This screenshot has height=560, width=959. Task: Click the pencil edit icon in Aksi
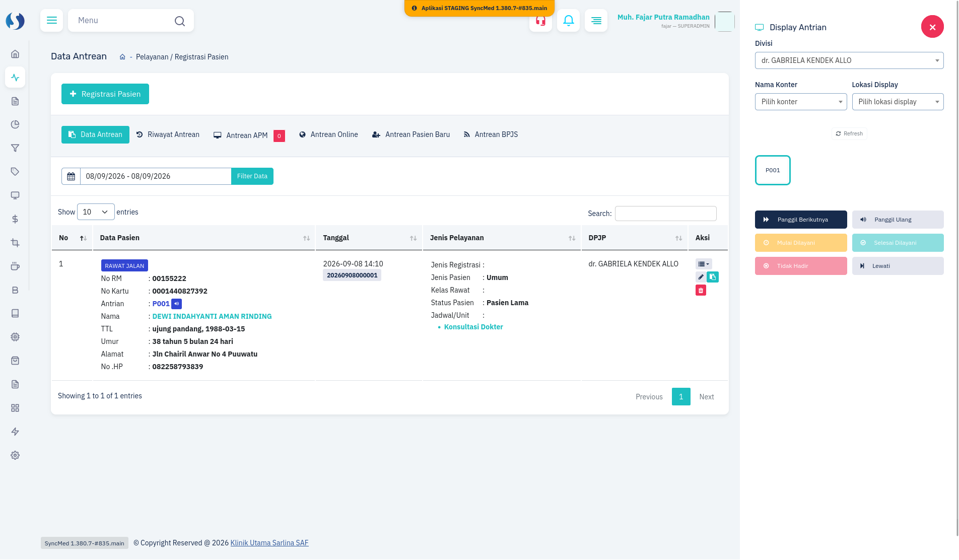tap(701, 277)
